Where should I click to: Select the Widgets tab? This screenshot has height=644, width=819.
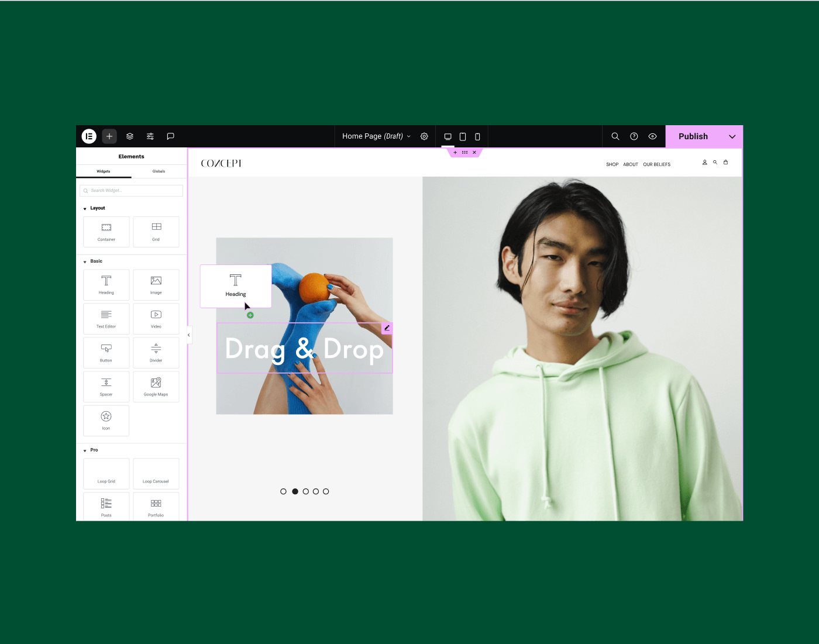tap(104, 171)
